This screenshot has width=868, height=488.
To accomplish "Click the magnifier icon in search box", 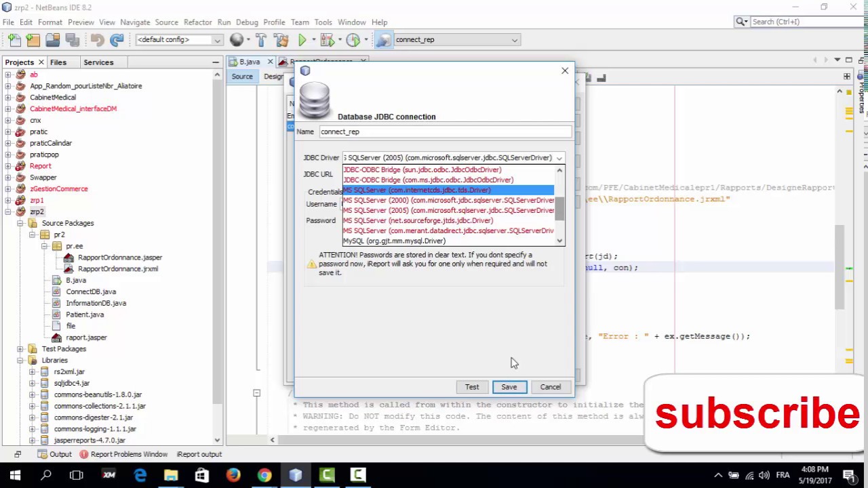I will pos(741,22).
